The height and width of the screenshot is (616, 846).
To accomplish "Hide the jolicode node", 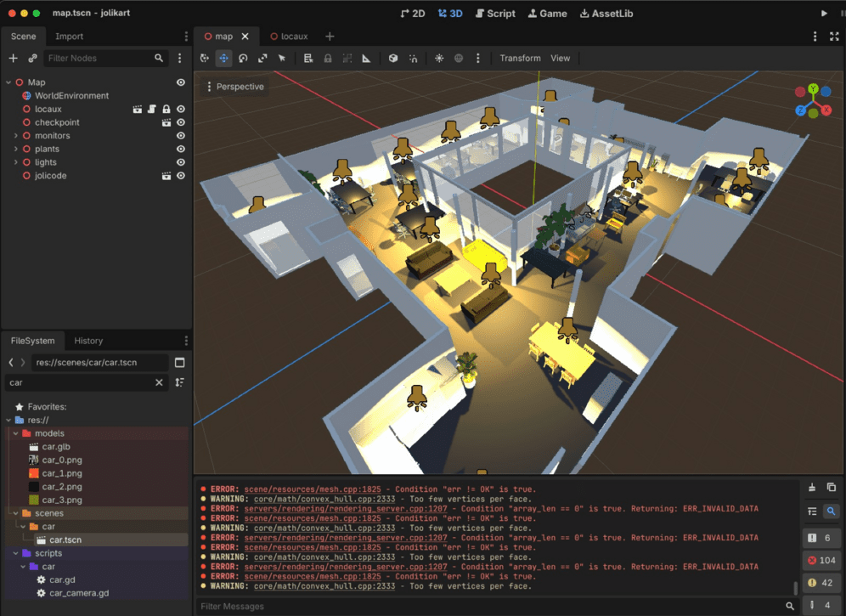I will point(181,176).
